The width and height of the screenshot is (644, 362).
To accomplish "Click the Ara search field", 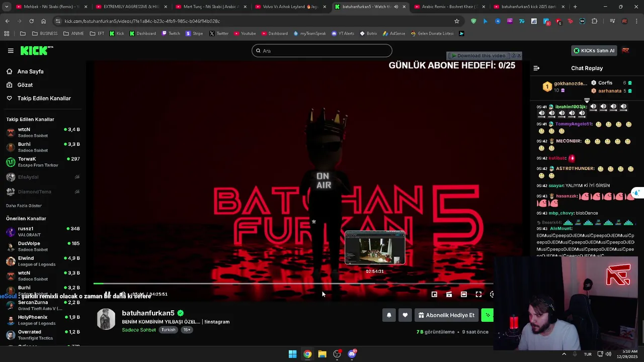I will pyautogui.click(x=321, y=51).
